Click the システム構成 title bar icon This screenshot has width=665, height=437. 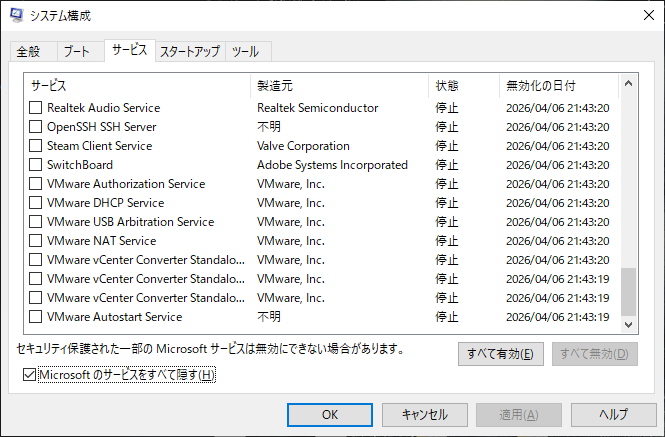17,15
